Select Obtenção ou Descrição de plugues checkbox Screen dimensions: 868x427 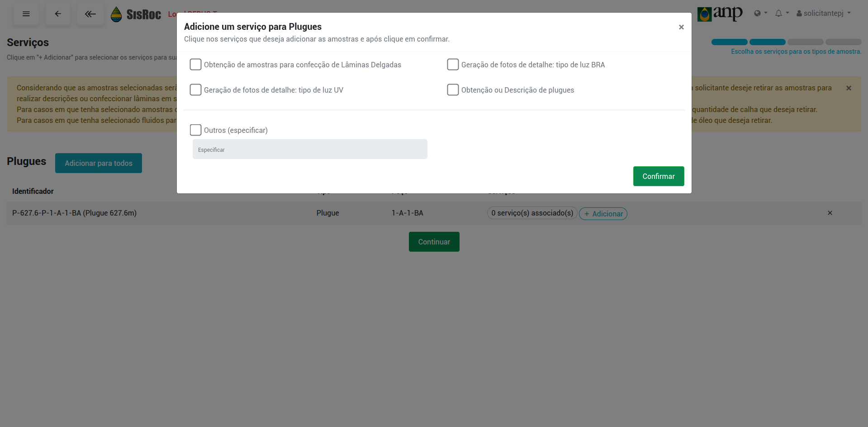tap(453, 90)
